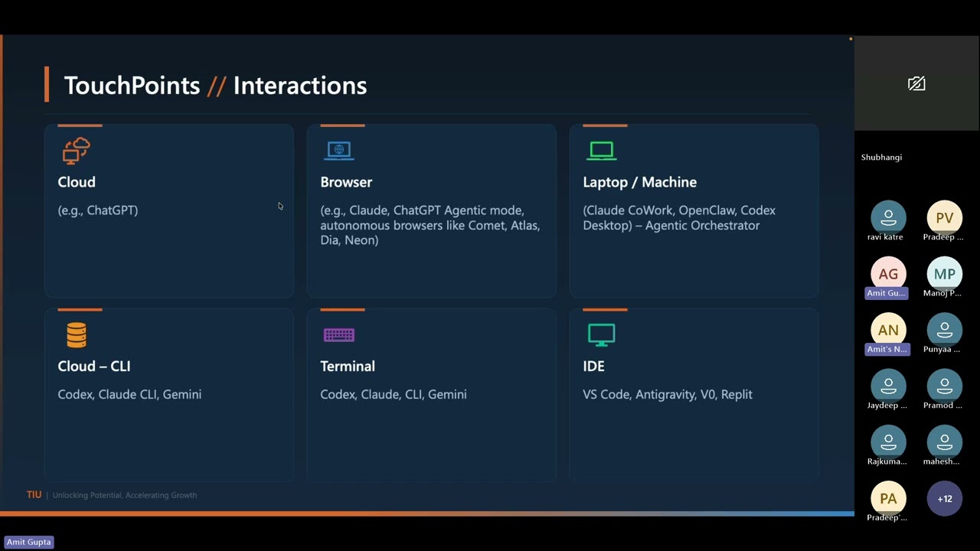Click the Codex, Claude CLI, Gemini text
Screen dimensions: 980x551
click(x=129, y=394)
